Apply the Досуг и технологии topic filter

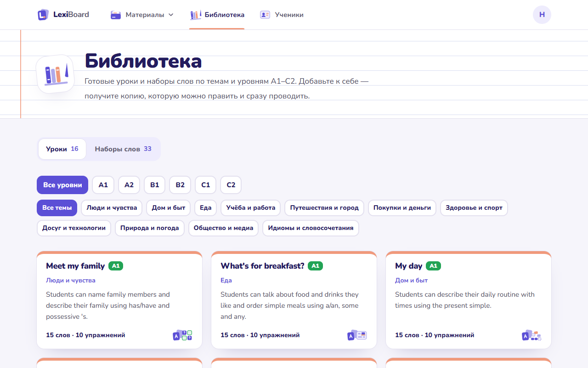74,228
